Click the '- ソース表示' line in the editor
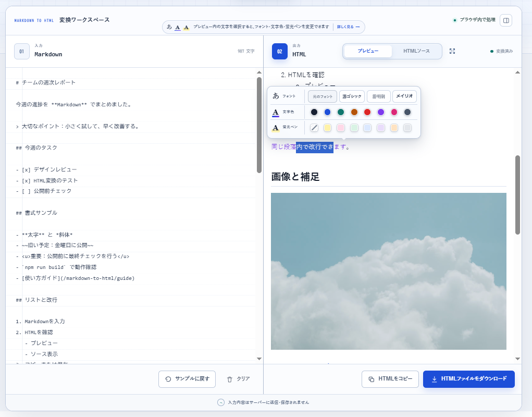Image resolution: width=532 pixels, height=417 pixels. [41, 354]
